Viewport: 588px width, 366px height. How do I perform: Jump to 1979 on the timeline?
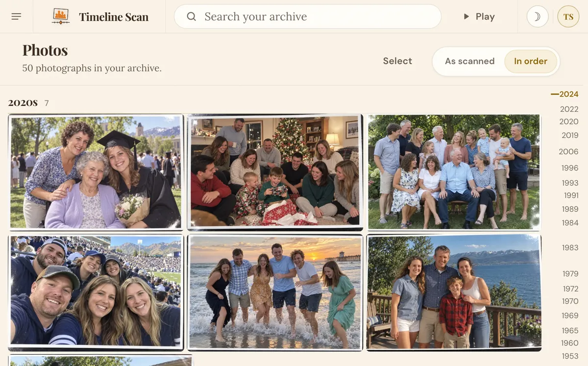pyautogui.click(x=570, y=274)
